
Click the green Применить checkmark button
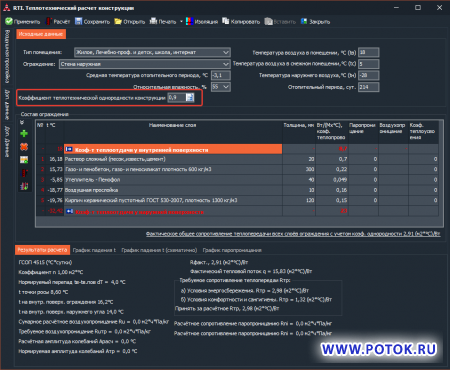pyautogui.click(x=23, y=22)
